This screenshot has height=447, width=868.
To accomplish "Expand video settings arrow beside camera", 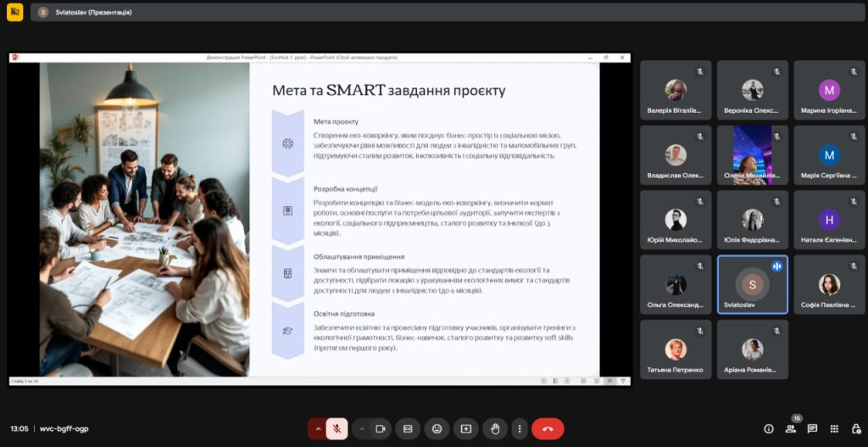I will [x=362, y=429].
